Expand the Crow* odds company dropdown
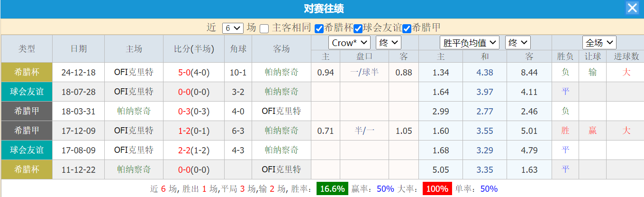This screenshot has height=197, width=644. click(349, 43)
